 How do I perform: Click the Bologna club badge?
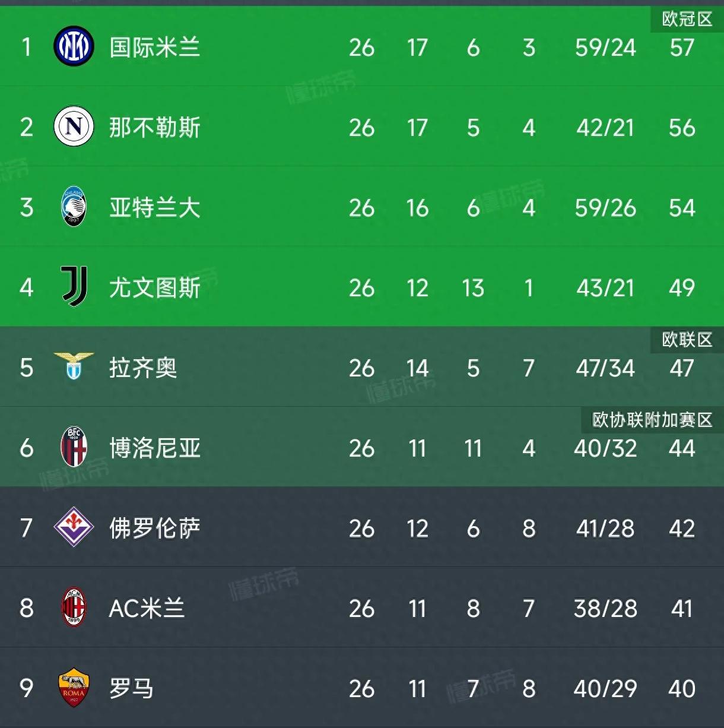[74, 447]
